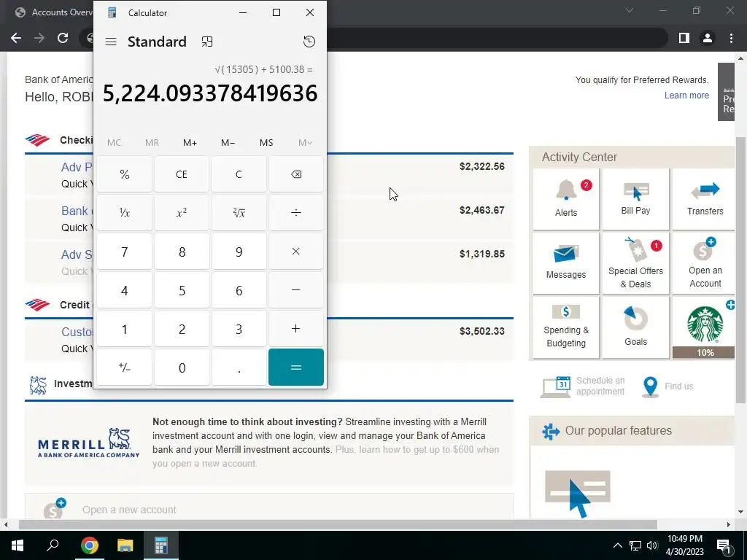Click the decimal point key
The width and height of the screenshot is (747, 560).
[239, 367]
